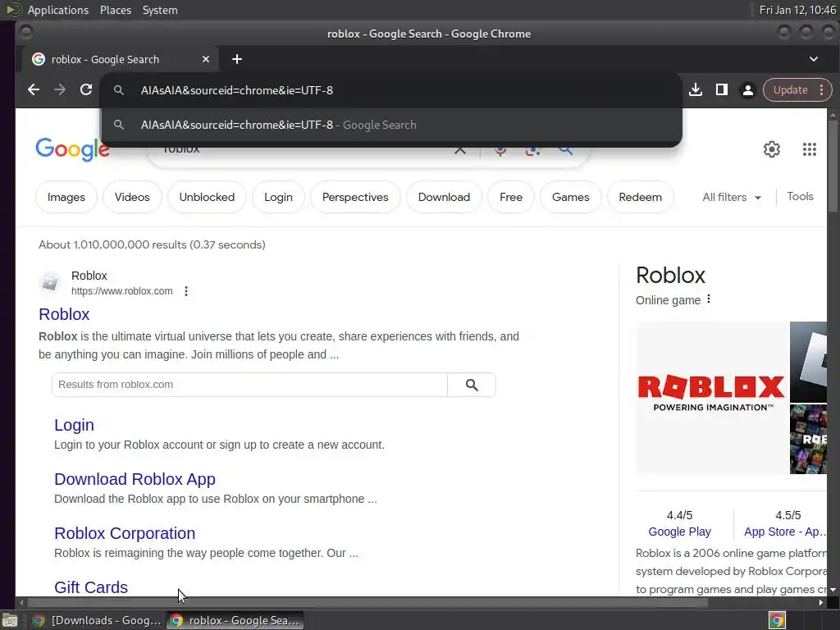Click the Chrome icon in system tray

coord(777,620)
